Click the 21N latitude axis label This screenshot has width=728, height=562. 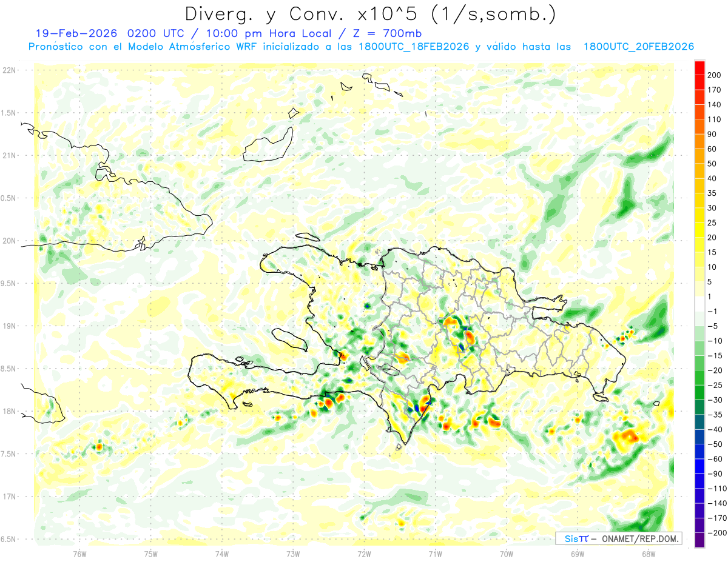[x=8, y=155]
